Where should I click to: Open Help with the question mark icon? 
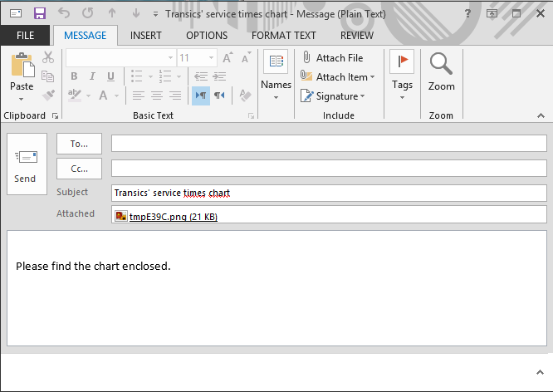tap(468, 14)
